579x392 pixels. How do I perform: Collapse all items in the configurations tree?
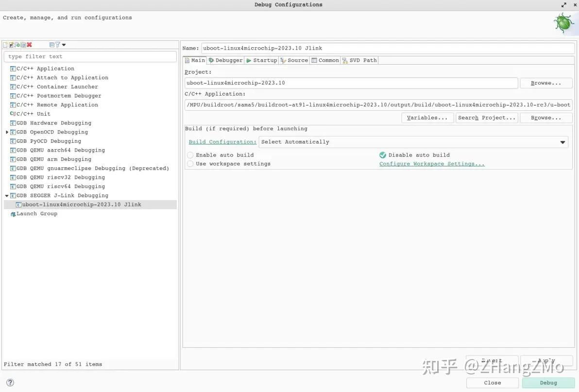51,45
